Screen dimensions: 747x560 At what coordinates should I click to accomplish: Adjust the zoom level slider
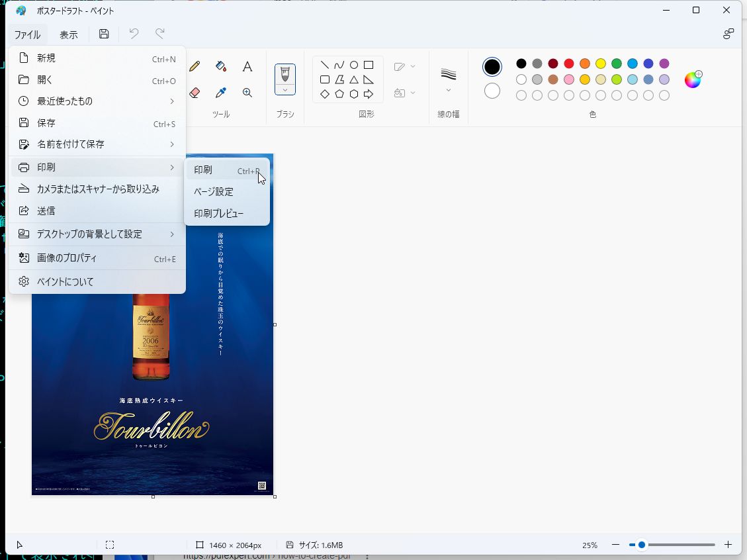click(640, 545)
